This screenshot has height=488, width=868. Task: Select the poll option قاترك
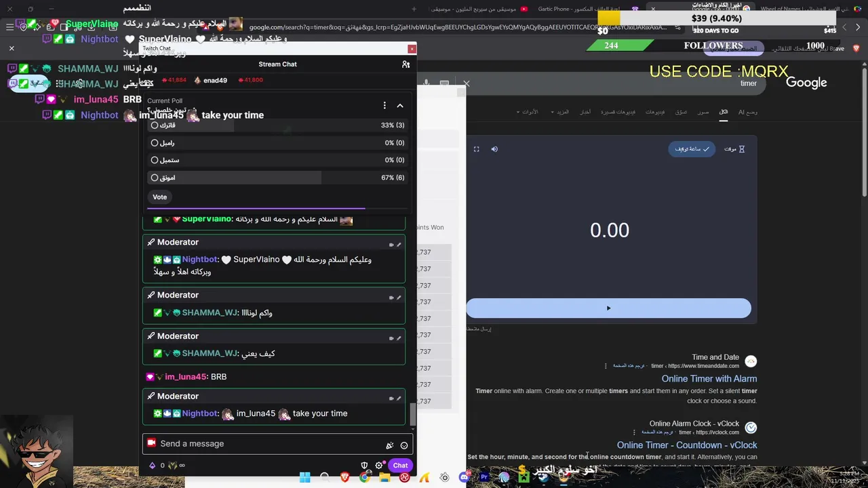coord(278,125)
